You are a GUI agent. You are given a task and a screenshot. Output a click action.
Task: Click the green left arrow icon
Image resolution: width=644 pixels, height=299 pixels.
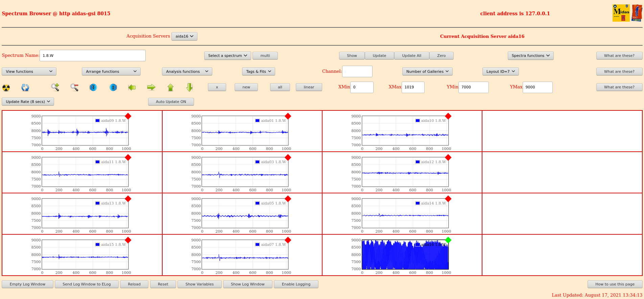click(132, 87)
